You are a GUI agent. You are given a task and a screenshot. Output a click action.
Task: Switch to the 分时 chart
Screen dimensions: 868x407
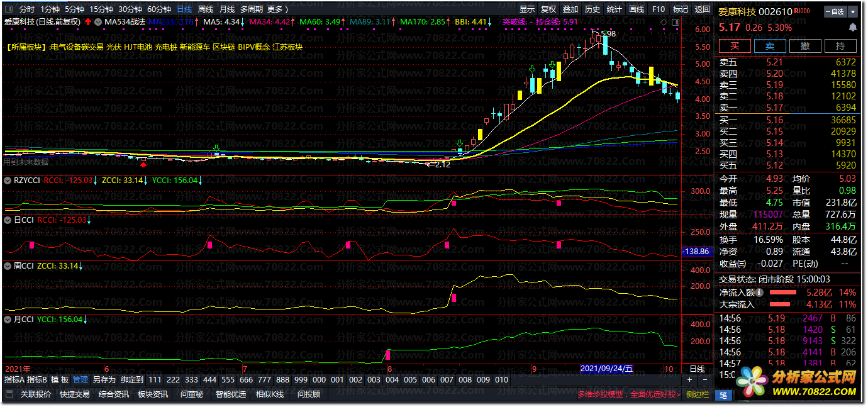27,9
